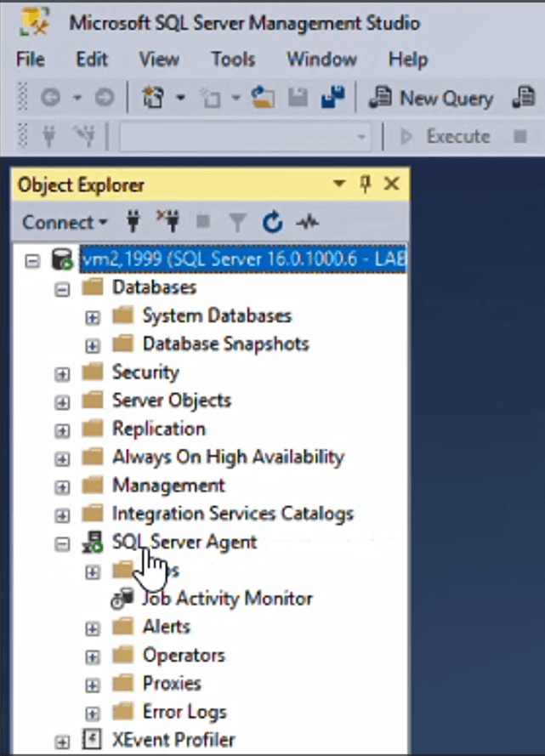The width and height of the screenshot is (545, 756).
Task: Refresh the Object Explorer tree
Action: pyautogui.click(x=272, y=223)
